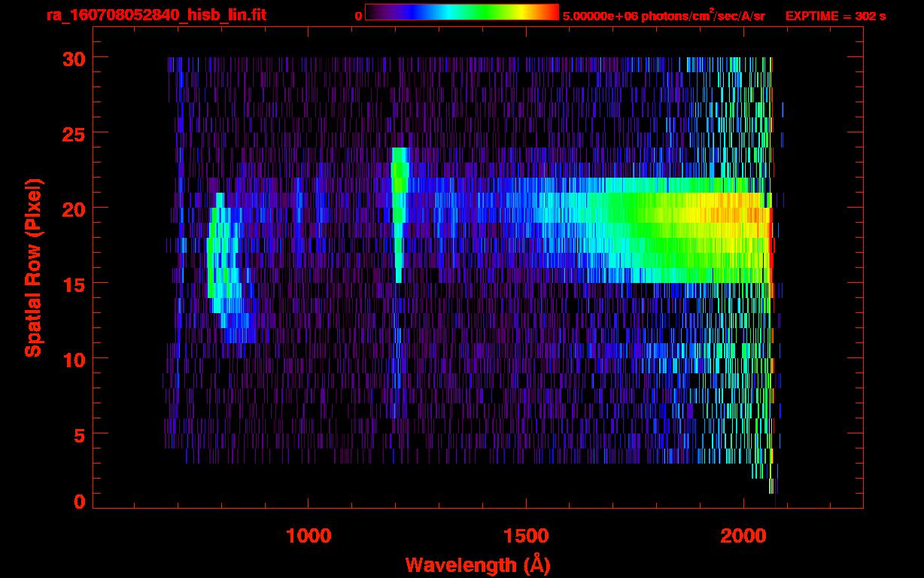Select the Spatial Row (Pixel) axis title
The width and height of the screenshot is (924, 578).
click(32, 267)
